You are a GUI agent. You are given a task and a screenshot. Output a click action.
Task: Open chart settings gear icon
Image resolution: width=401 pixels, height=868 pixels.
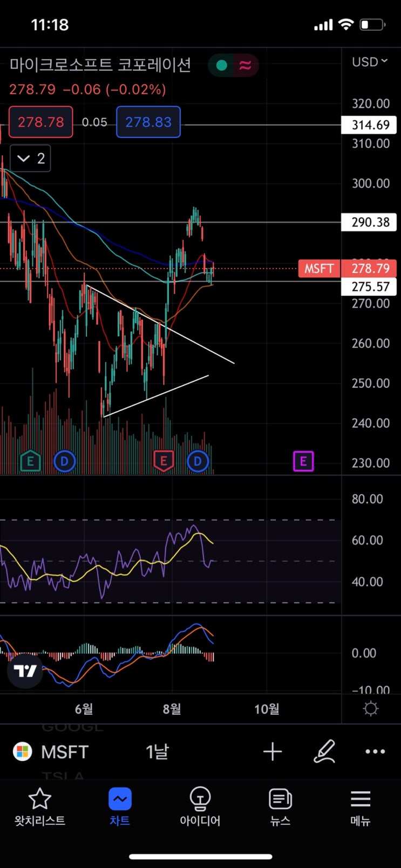[371, 708]
